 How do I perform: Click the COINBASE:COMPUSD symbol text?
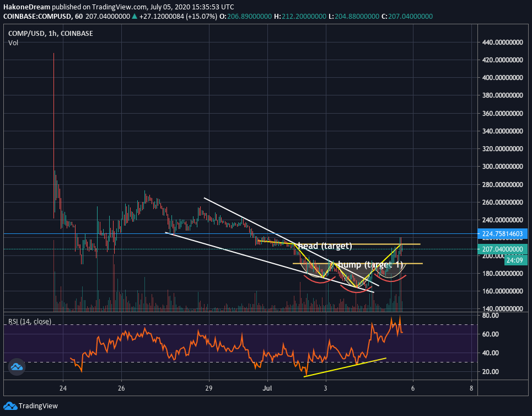[x=37, y=17]
